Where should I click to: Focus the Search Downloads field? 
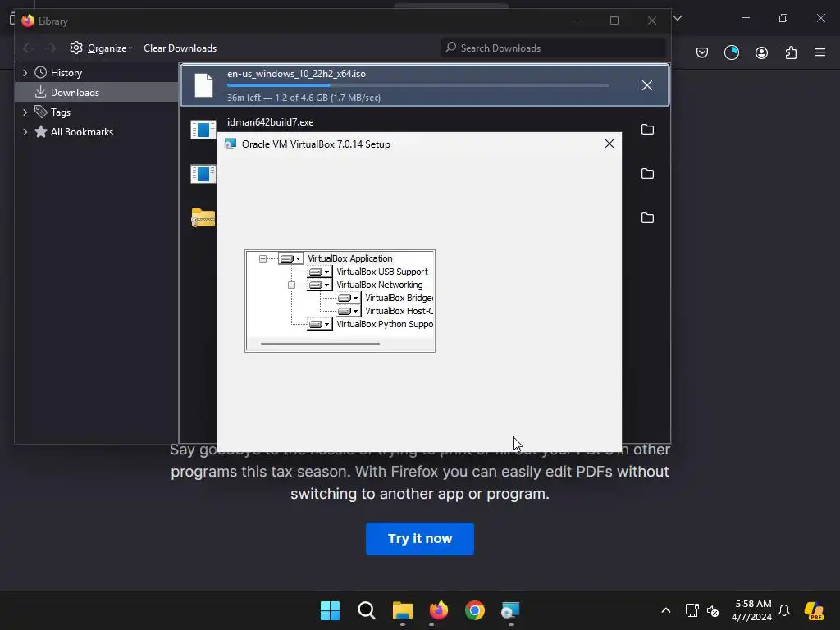[x=553, y=48]
